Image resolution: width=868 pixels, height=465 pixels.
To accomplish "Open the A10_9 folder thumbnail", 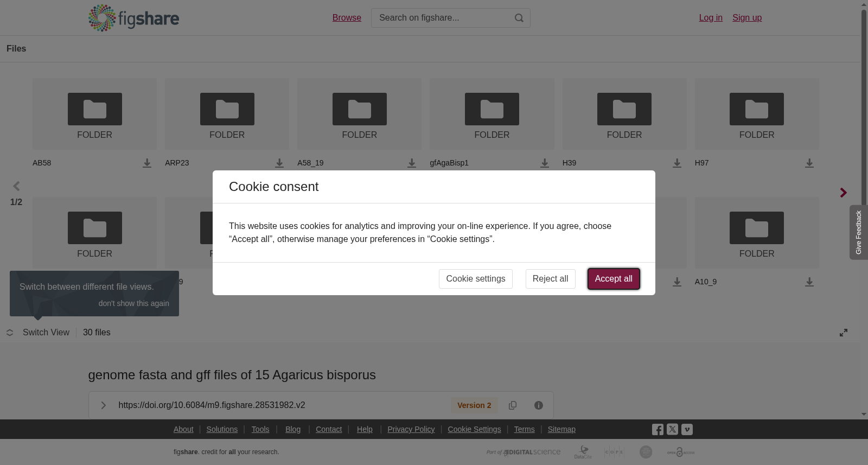I will pyautogui.click(x=757, y=233).
